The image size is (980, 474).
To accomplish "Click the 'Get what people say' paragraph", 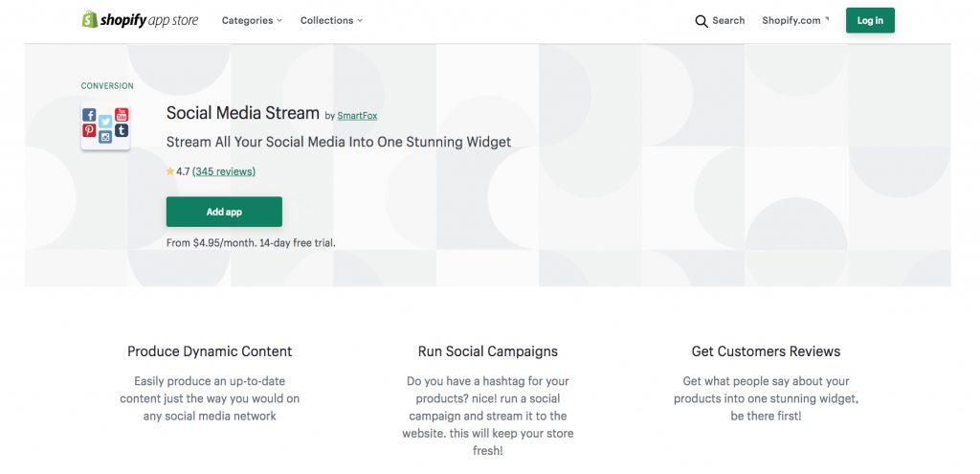I will (x=766, y=398).
